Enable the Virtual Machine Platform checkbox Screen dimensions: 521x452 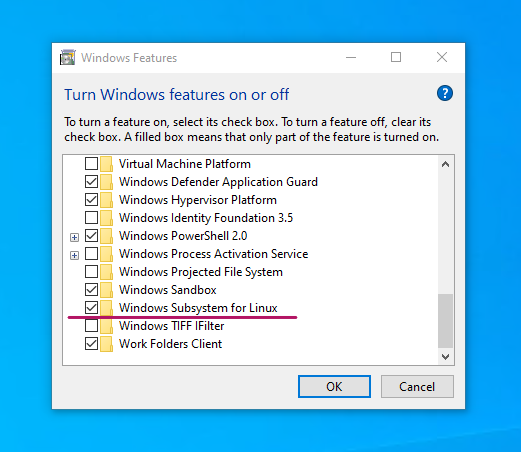point(91,164)
